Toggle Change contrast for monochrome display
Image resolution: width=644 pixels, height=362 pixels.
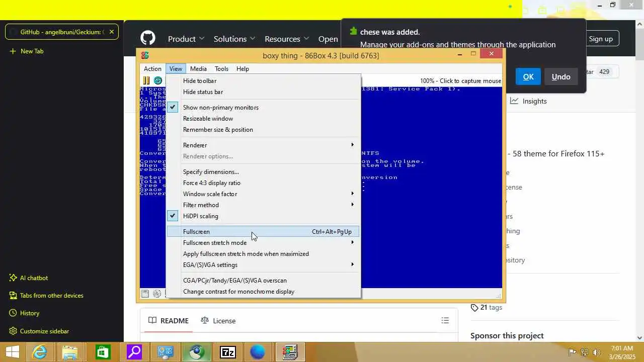point(263,291)
